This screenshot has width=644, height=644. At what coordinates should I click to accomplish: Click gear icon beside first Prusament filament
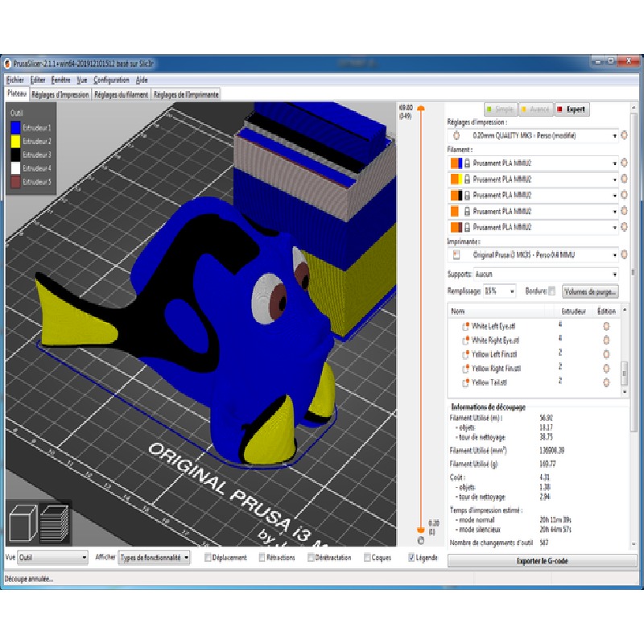click(x=624, y=163)
